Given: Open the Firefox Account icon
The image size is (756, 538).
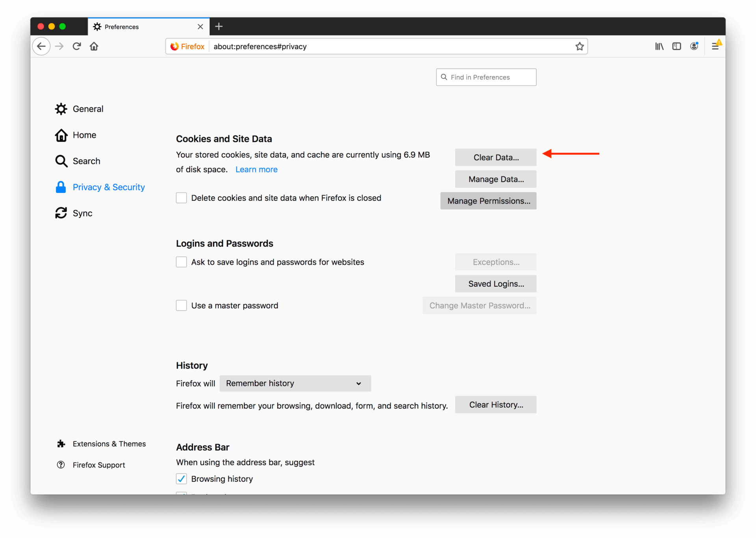Looking at the screenshot, I should 694,46.
